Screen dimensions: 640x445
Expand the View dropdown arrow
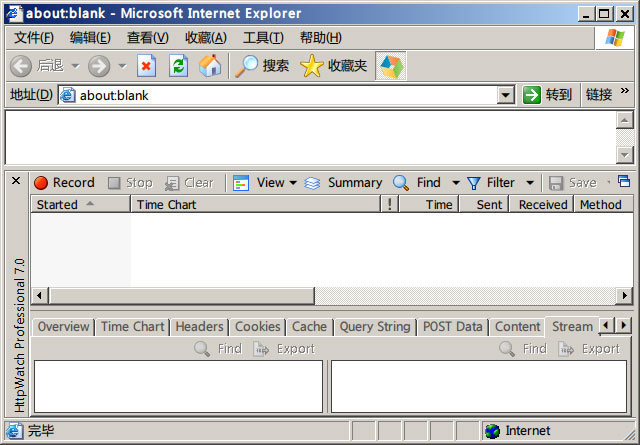coord(293,183)
